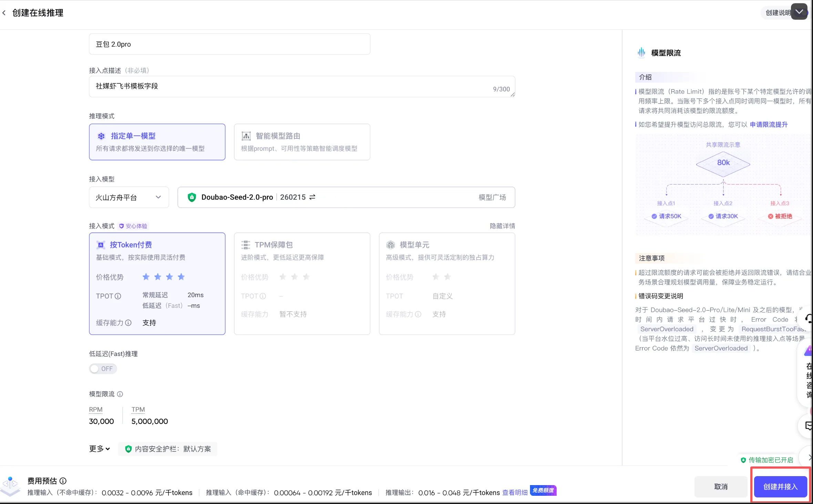813x504 pixels.
Task: Open the 火山方舟平台 platform dropdown
Action: 129,197
